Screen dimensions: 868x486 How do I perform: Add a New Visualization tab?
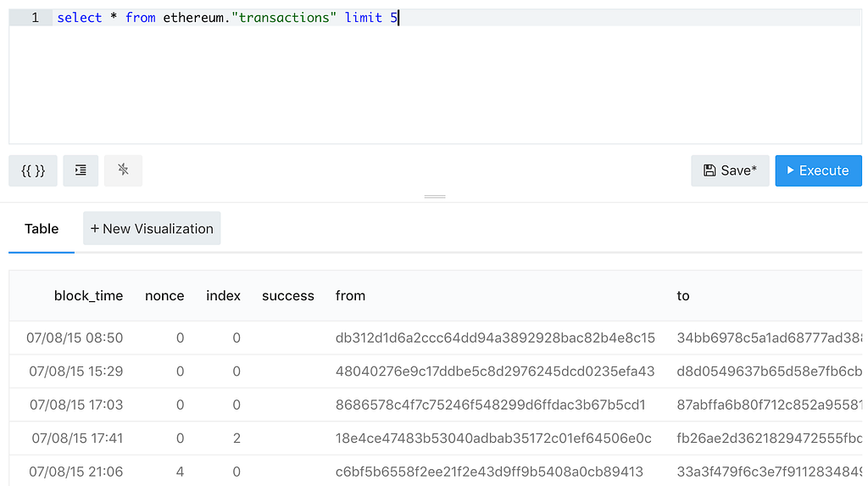pos(152,228)
